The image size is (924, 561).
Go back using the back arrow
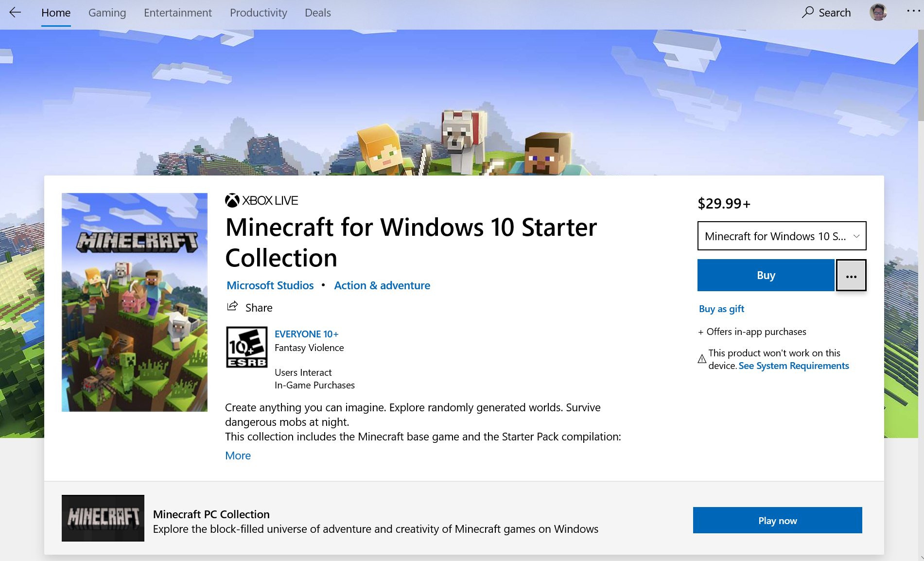coord(15,13)
